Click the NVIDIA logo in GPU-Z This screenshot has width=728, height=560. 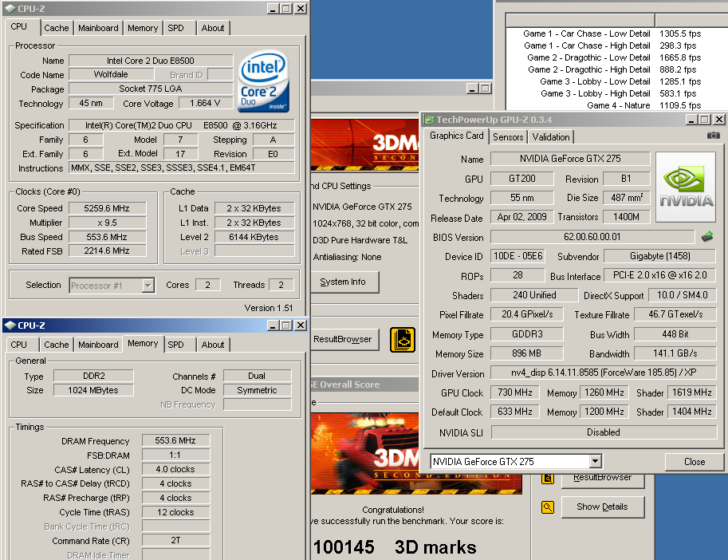(x=687, y=187)
